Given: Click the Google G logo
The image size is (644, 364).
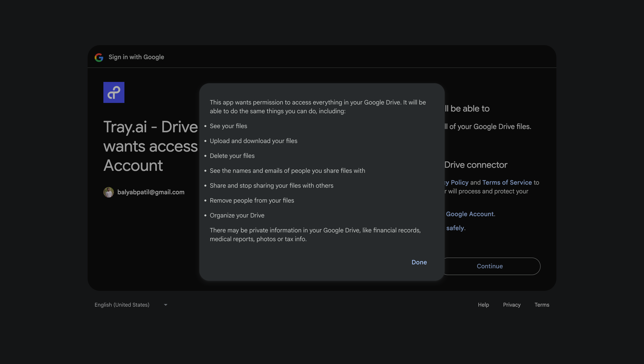Looking at the screenshot, I should 99,57.
